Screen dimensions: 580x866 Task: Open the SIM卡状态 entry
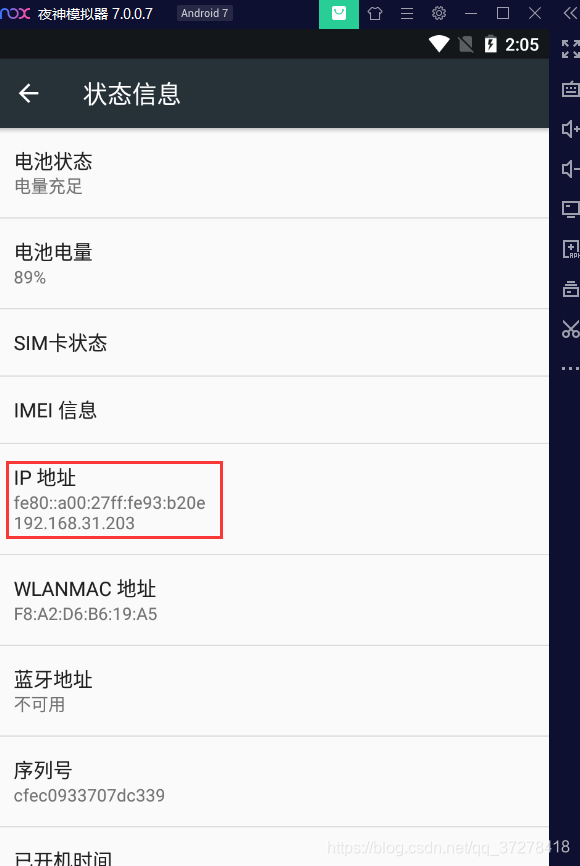coord(274,343)
